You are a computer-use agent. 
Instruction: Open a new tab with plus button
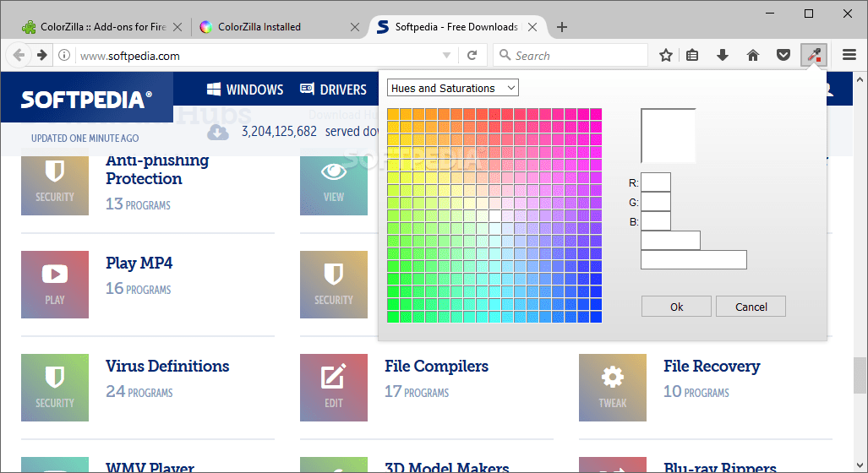562,27
